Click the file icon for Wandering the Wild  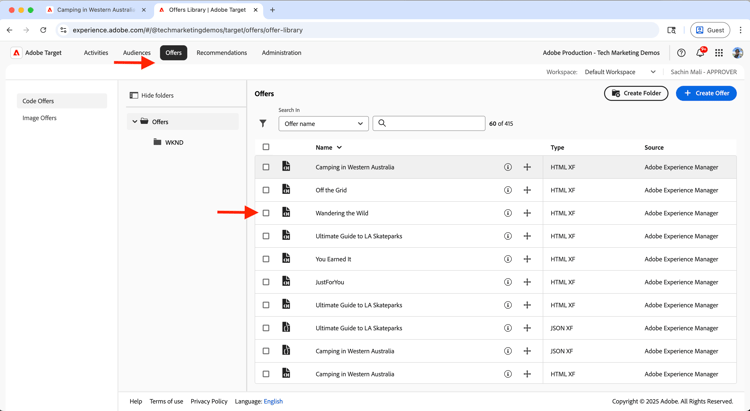[286, 212]
